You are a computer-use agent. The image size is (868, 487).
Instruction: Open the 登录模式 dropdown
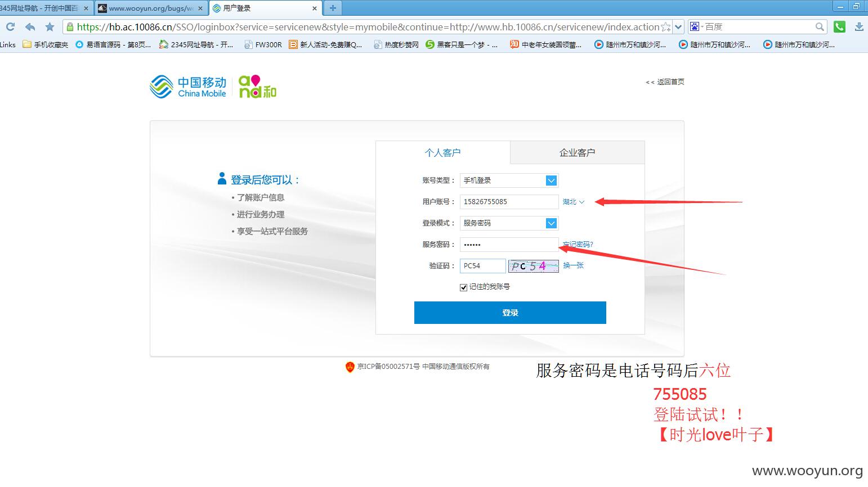(x=509, y=223)
